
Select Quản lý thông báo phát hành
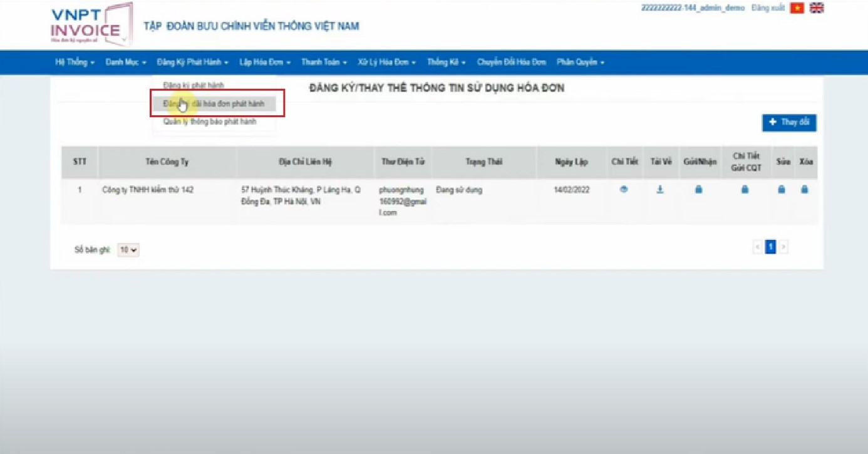click(x=209, y=122)
